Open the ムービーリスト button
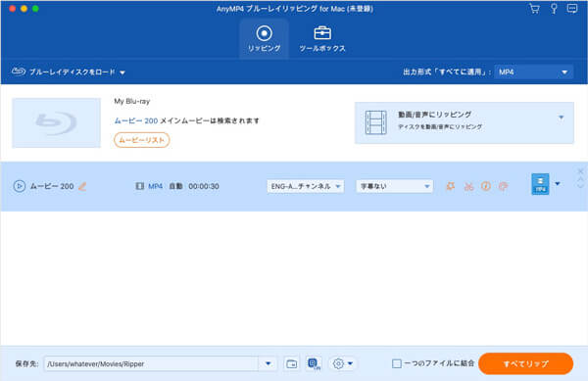This screenshot has height=381, width=588. point(142,140)
